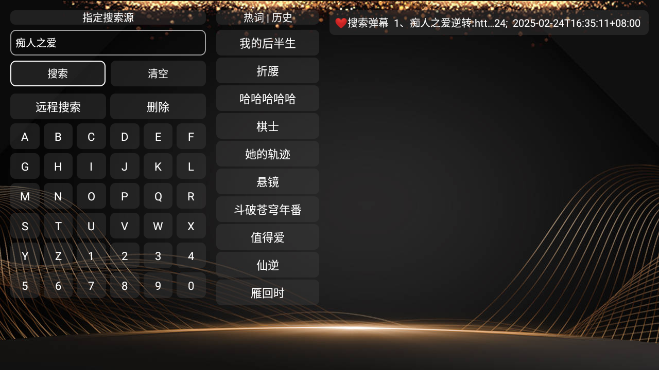The width and height of the screenshot is (659, 370).
Task: Select hot word 她的轨迹
Action: coord(268,154)
